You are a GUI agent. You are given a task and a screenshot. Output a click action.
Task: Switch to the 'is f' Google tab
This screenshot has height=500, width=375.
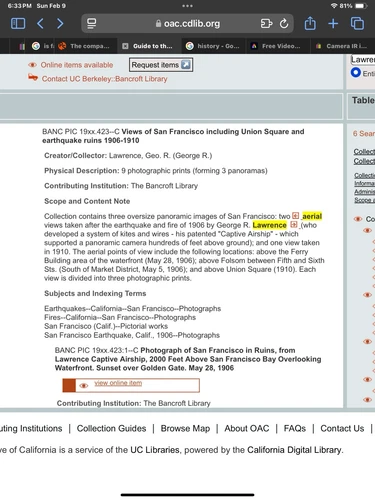pyautogui.click(x=43, y=46)
